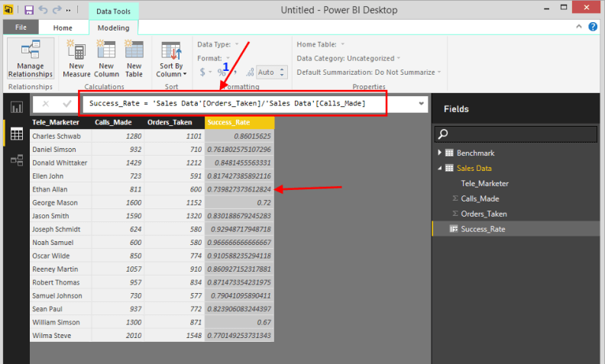This screenshot has height=364, width=605.
Task: Expand the formula bar with the chevron
Action: [x=422, y=104]
